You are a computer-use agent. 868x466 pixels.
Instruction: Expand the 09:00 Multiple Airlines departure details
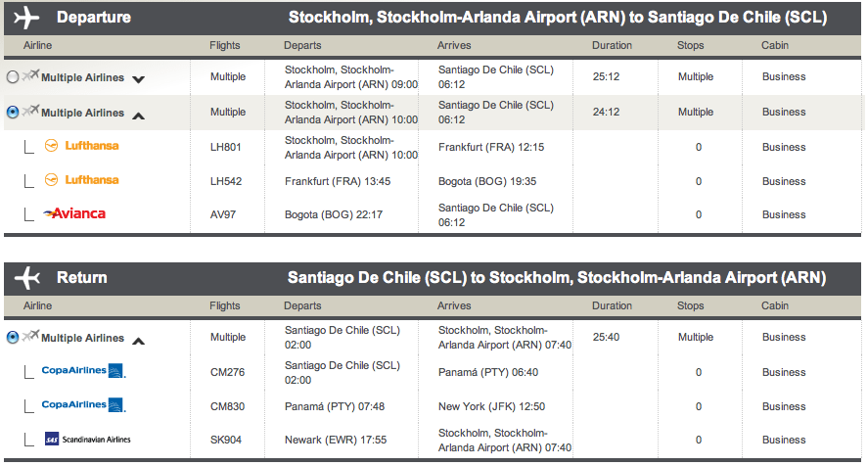(139, 79)
